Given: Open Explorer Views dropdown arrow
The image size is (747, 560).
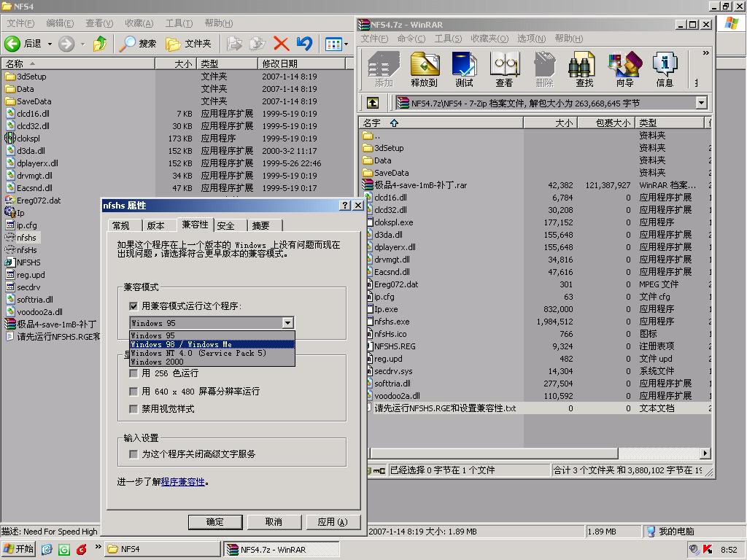Looking at the screenshot, I should 347,44.
